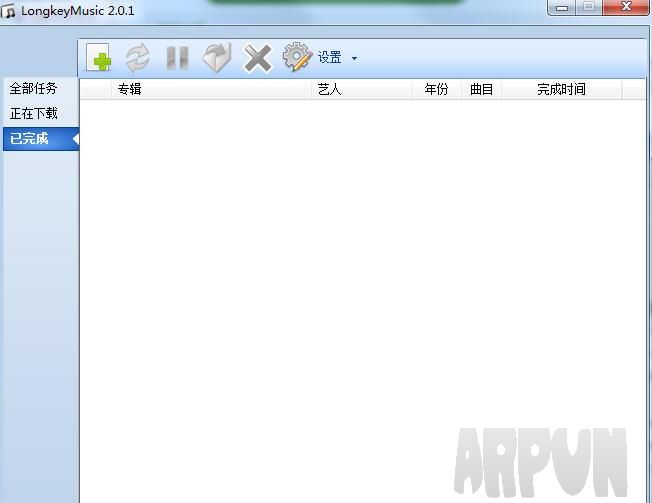The width and height of the screenshot is (652, 503).
Task: Select 全部任务 in the sidebar
Action: point(33,89)
